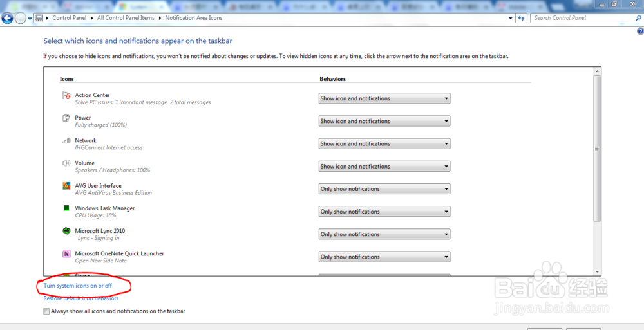Open the address bar history dropdown
This screenshot has width=644, height=330.
coord(511,18)
